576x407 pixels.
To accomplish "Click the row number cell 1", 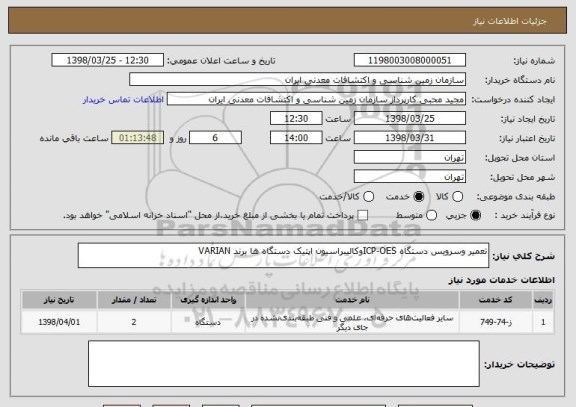I will [x=543, y=322].
